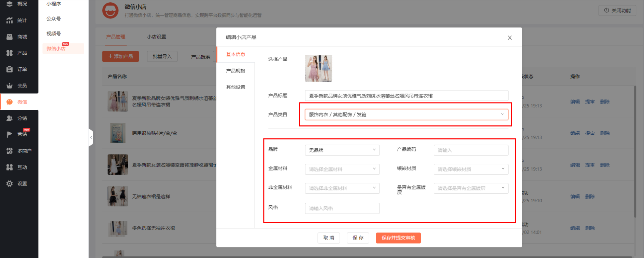Select the 微信 WeChat sidebar icon

[x=10, y=102]
